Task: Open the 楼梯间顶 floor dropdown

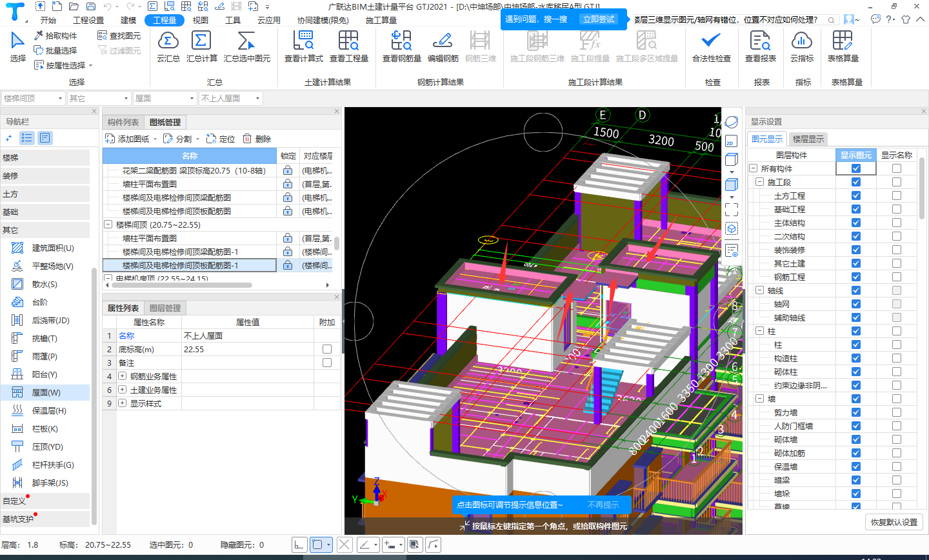Action: pyautogui.click(x=33, y=98)
